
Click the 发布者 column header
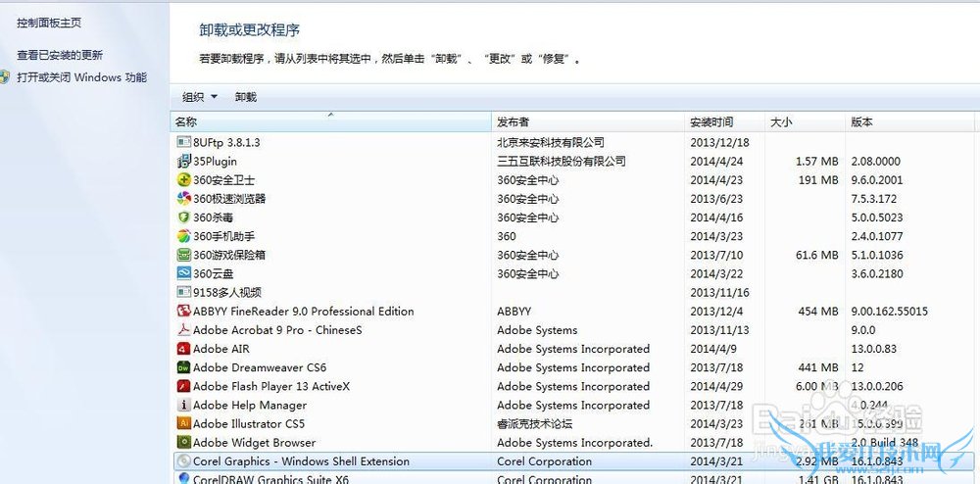coord(513,122)
